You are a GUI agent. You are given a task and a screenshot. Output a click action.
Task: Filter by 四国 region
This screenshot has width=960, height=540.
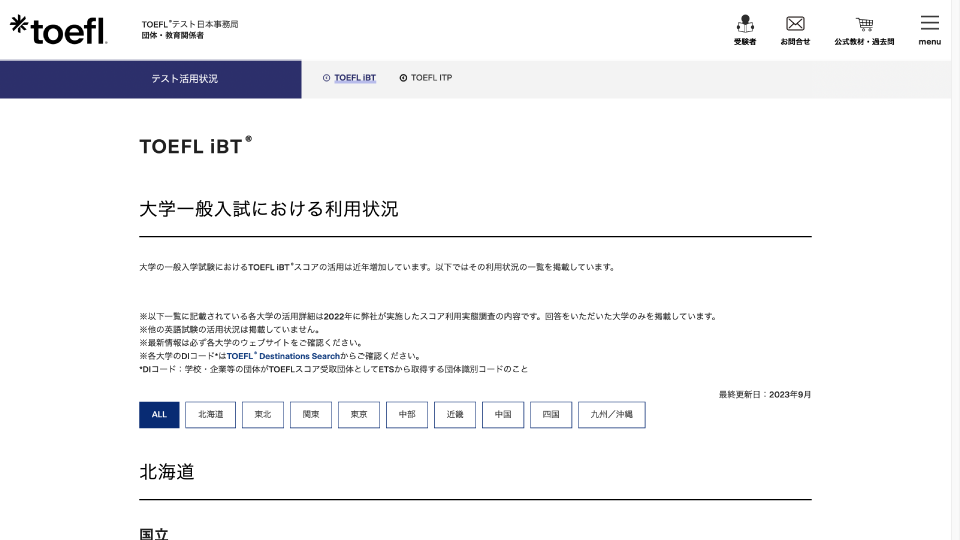(x=551, y=414)
